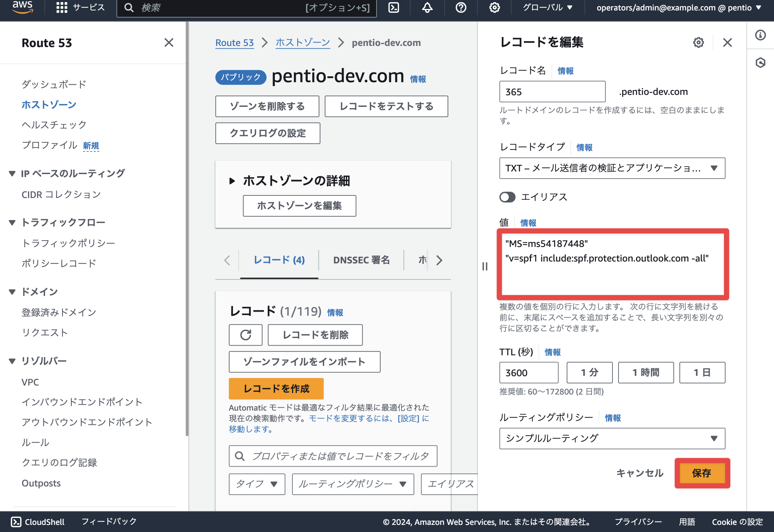Open the info panel icon on right edge

point(760,35)
